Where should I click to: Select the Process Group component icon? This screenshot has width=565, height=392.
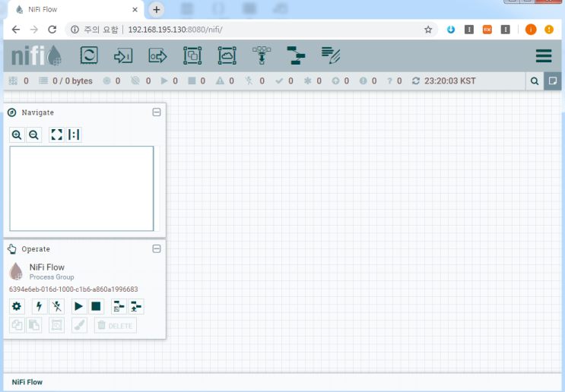click(192, 55)
